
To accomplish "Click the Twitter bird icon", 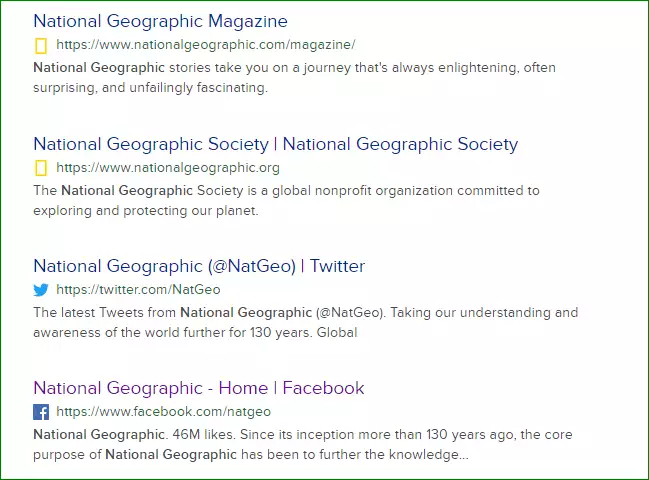I will click(41, 290).
